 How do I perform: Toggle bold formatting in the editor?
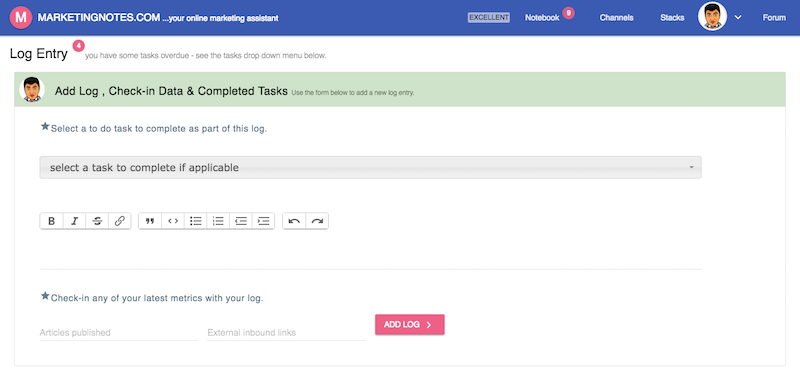click(52, 221)
